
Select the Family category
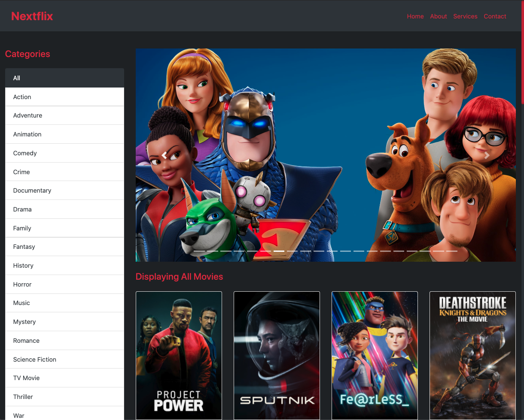(x=64, y=228)
